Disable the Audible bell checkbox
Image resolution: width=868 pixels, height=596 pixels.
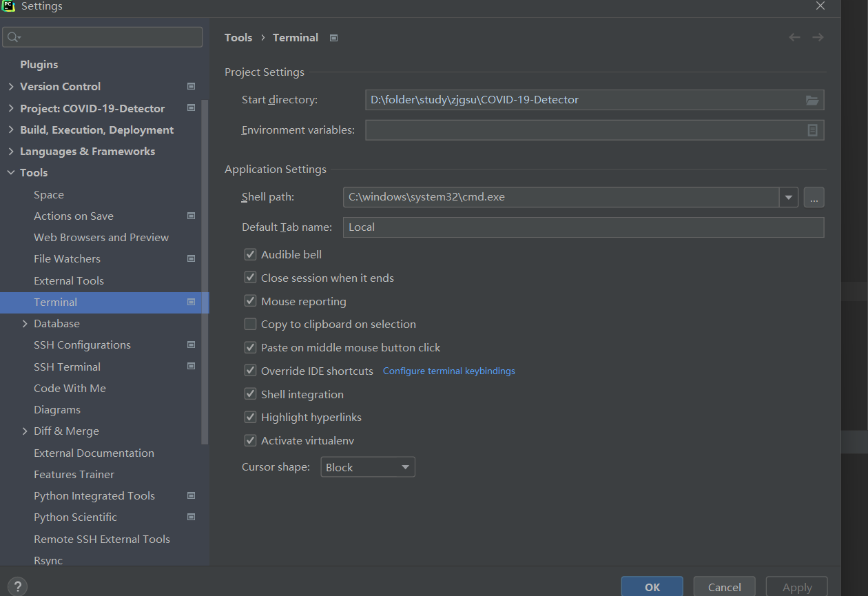250,255
